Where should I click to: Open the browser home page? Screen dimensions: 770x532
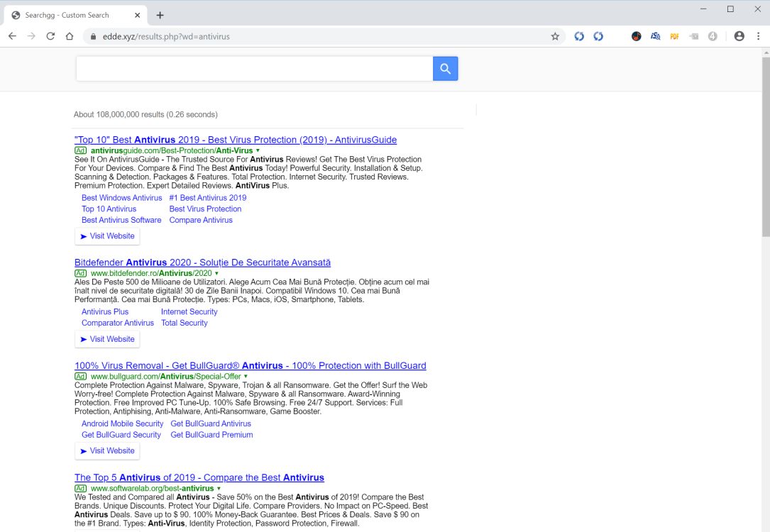[70, 36]
